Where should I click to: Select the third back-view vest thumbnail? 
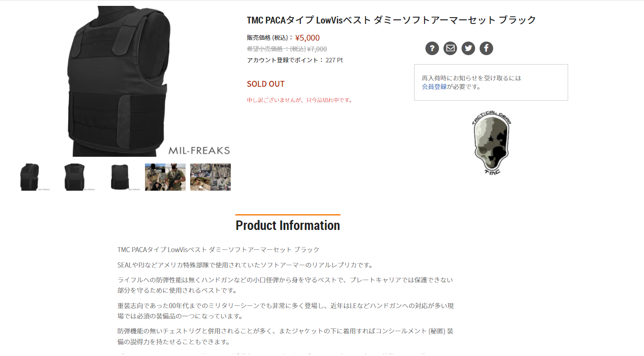point(120,177)
